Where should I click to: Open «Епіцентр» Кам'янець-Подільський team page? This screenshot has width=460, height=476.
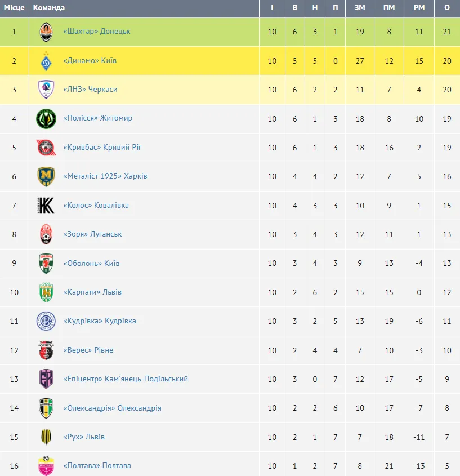(126, 379)
